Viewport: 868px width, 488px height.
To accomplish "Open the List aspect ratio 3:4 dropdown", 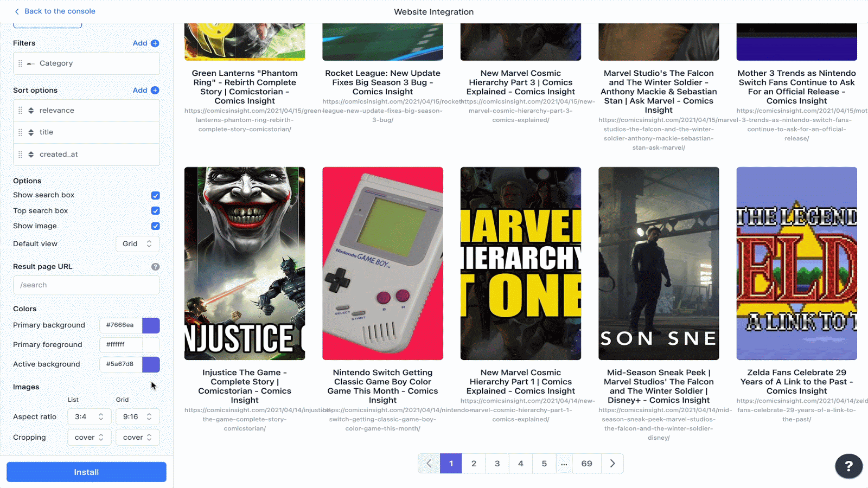I will pyautogui.click(x=90, y=417).
